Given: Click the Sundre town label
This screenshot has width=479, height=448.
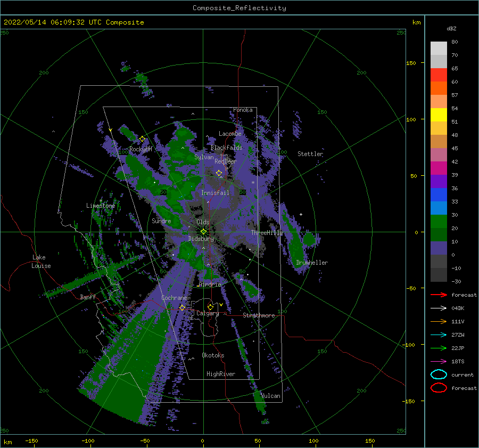Looking at the screenshot, I should [x=161, y=221].
